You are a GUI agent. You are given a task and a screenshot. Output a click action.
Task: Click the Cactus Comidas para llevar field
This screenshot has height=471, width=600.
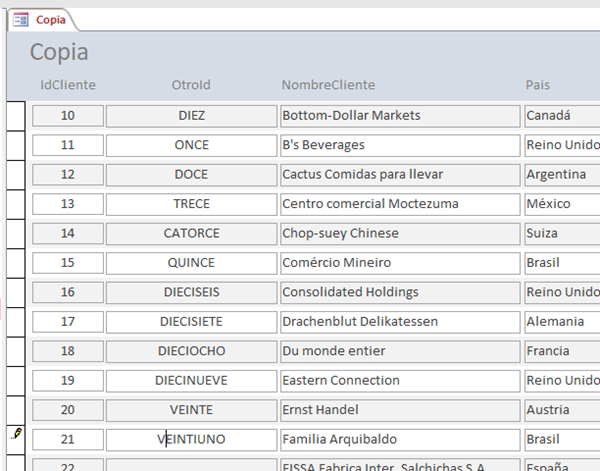[400, 174]
